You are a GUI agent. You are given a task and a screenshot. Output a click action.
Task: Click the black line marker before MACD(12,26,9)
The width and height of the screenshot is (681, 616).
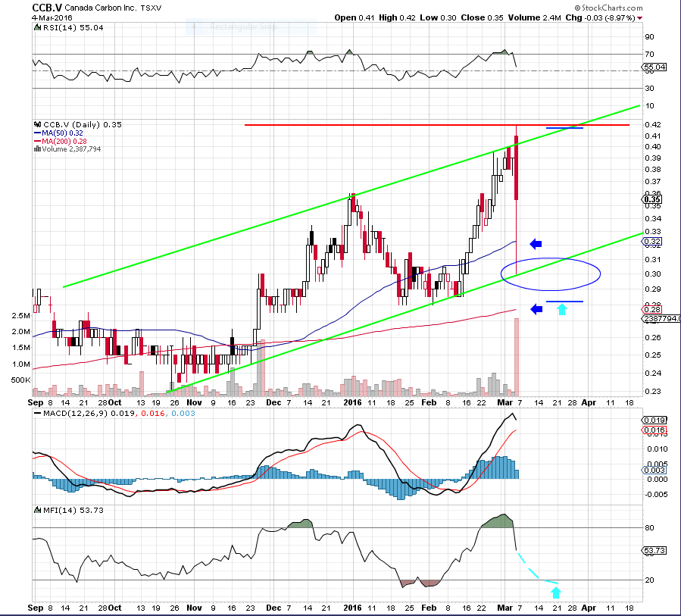[38, 413]
